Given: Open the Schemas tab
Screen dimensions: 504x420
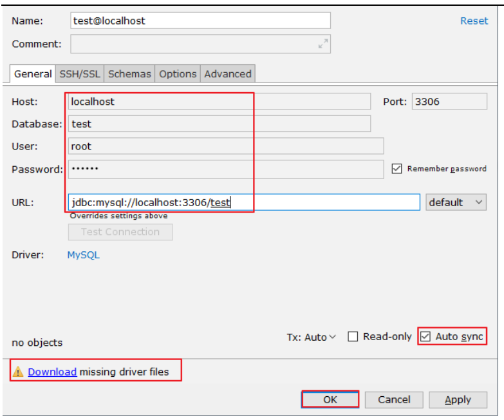Looking at the screenshot, I should pyautogui.click(x=129, y=74).
